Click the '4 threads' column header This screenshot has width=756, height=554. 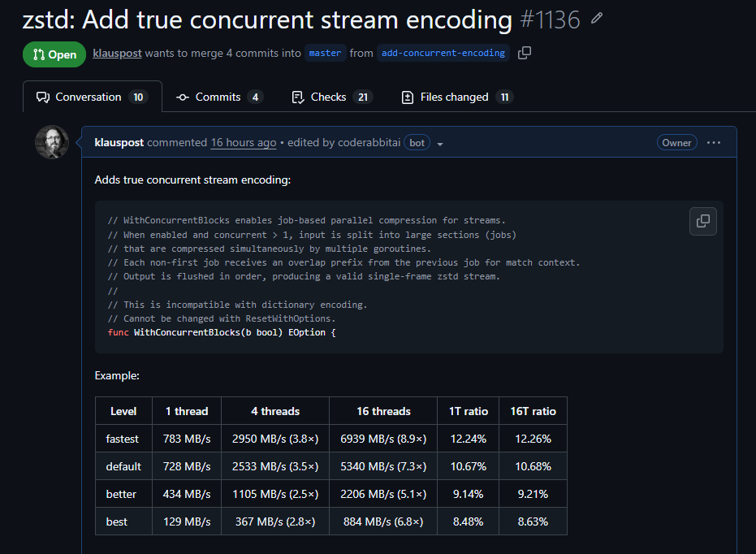[x=275, y=411]
